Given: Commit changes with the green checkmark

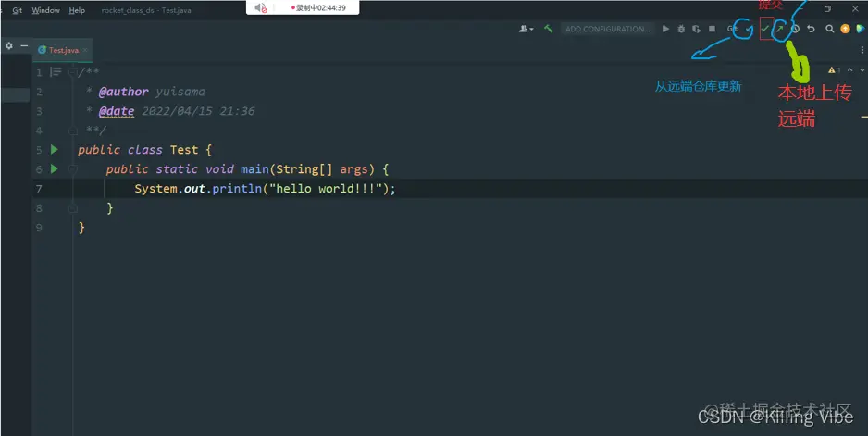Looking at the screenshot, I should click(765, 29).
